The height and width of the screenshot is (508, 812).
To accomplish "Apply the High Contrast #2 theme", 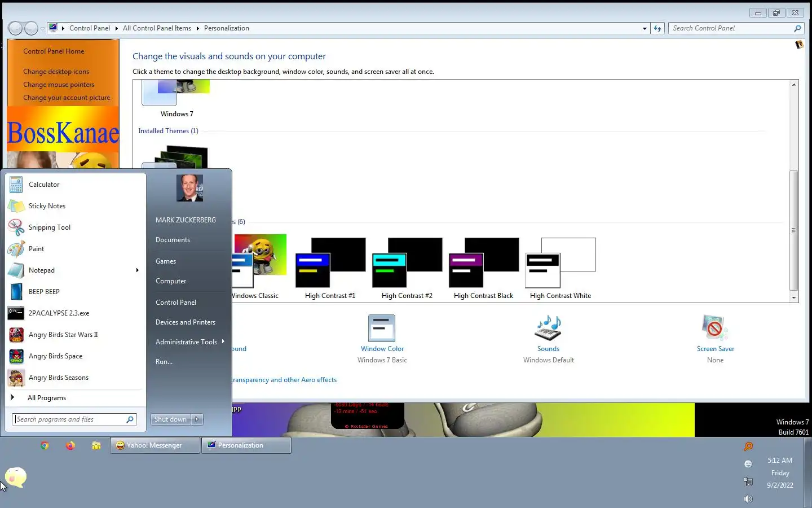I will (407, 269).
